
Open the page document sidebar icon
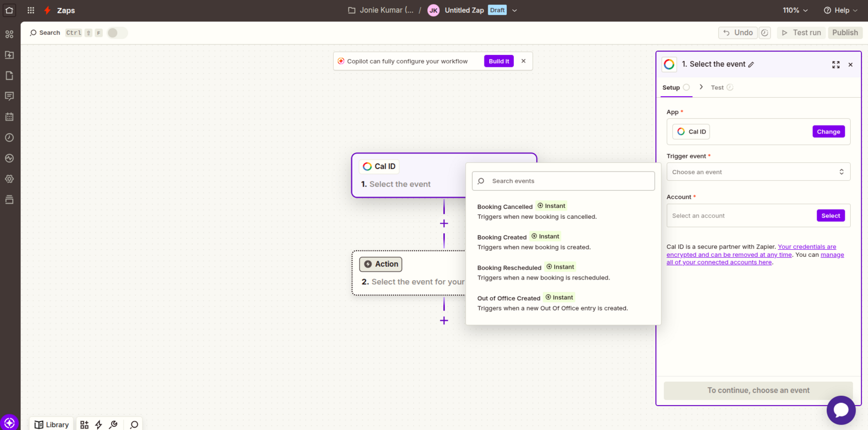pos(9,75)
